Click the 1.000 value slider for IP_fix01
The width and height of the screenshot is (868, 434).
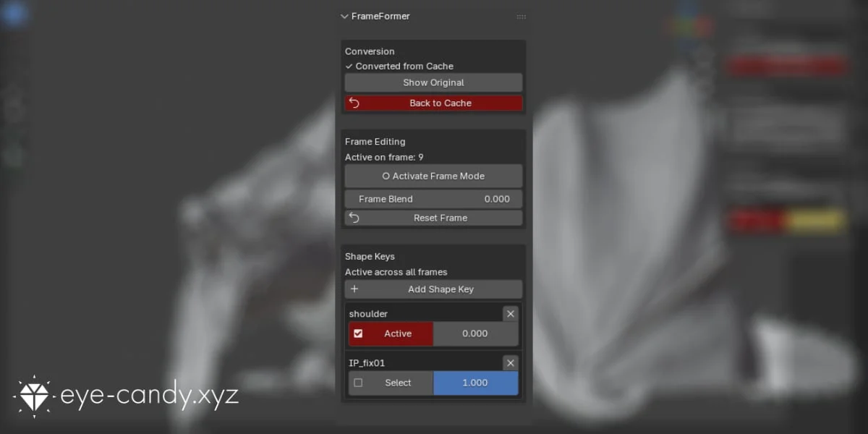coord(475,383)
